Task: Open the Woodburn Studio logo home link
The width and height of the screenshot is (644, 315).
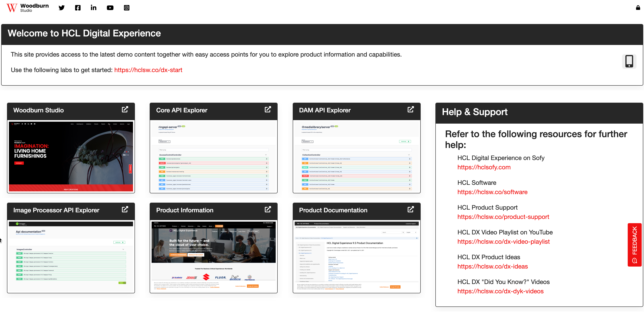Action: [x=28, y=8]
